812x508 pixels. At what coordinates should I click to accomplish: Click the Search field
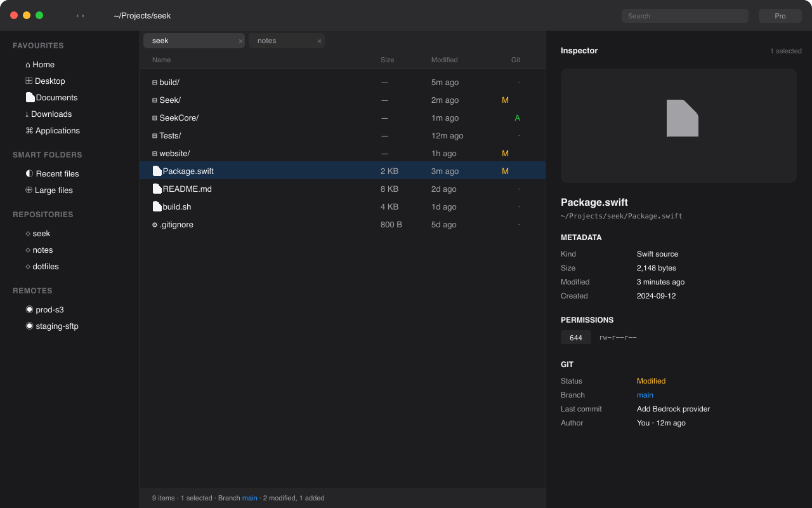tap(685, 16)
